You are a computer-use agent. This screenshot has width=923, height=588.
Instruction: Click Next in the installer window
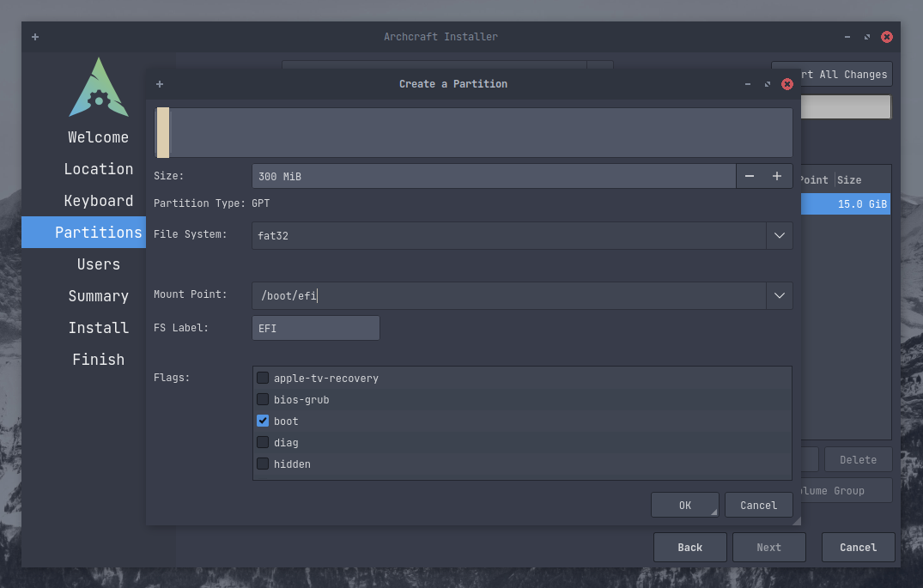coord(768,548)
